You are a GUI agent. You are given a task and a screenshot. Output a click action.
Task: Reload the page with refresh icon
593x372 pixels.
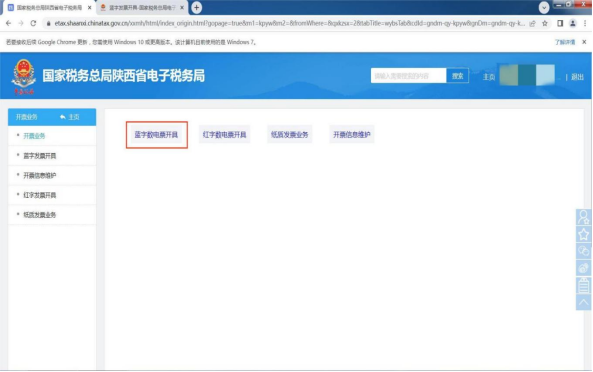[x=33, y=23]
